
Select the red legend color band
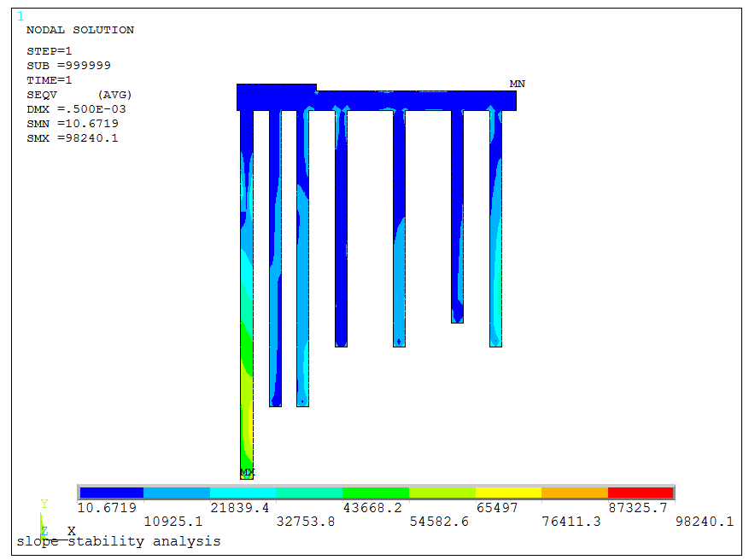click(x=641, y=493)
